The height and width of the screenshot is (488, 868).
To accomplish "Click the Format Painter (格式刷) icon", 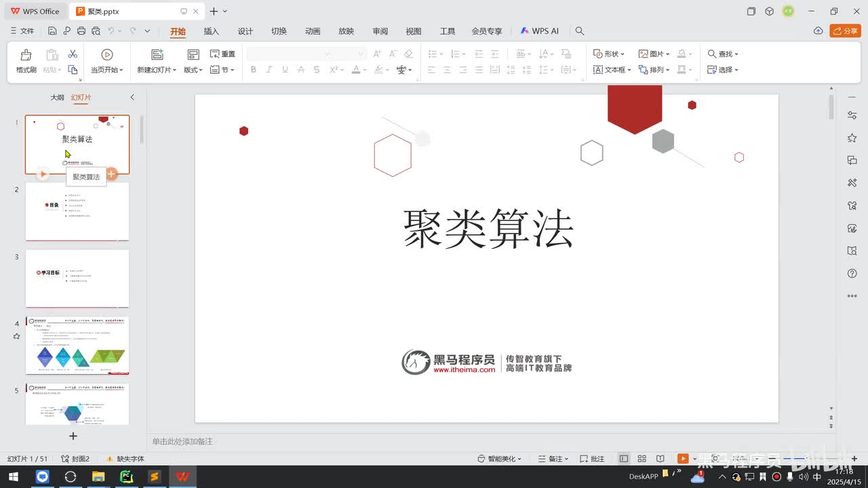I will point(26,55).
